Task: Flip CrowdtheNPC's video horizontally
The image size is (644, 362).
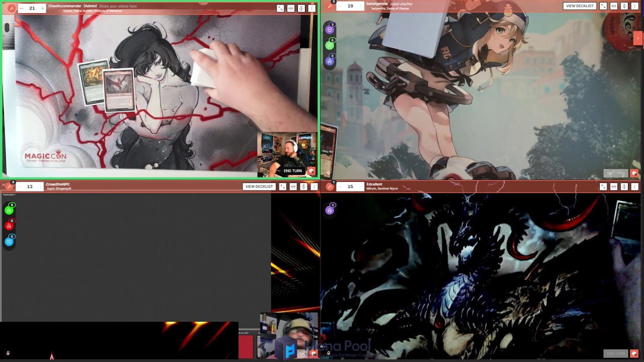Action: pyautogui.click(x=293, y=187)
